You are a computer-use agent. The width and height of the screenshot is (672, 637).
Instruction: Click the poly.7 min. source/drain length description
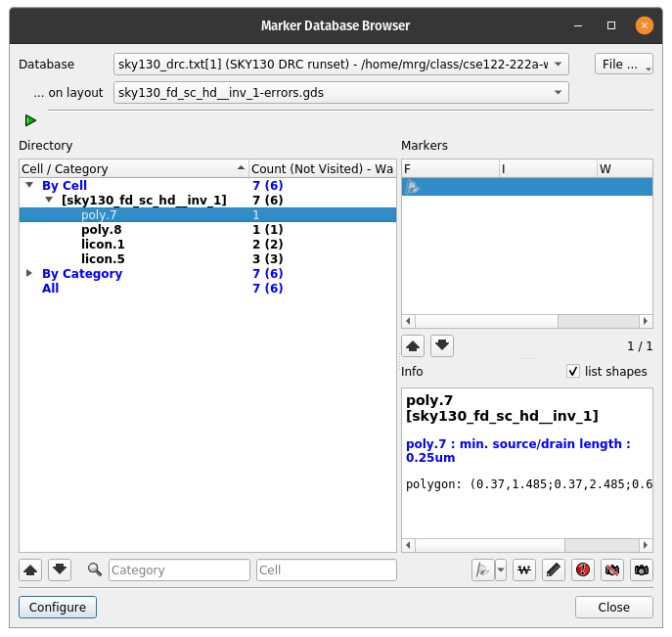pyautogui.click(x=518, y=450)
